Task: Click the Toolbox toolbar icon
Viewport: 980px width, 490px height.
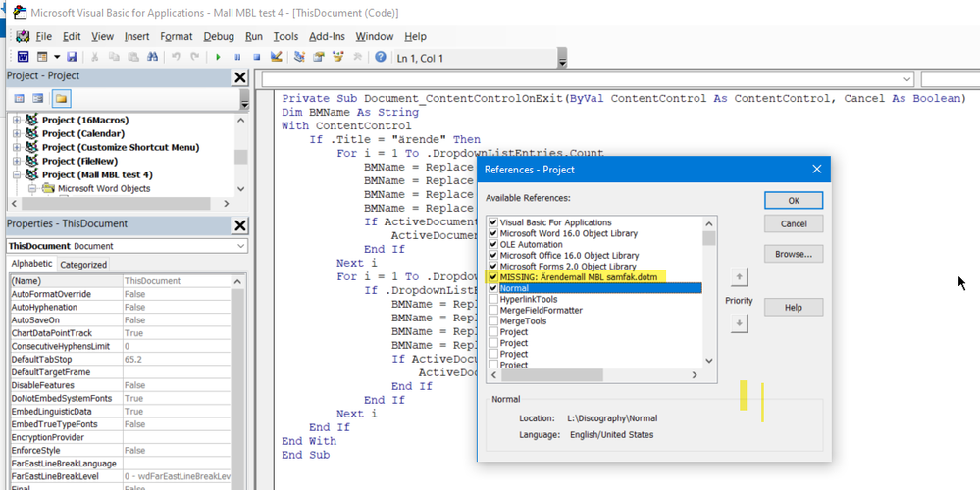Action: pos(357,57)
